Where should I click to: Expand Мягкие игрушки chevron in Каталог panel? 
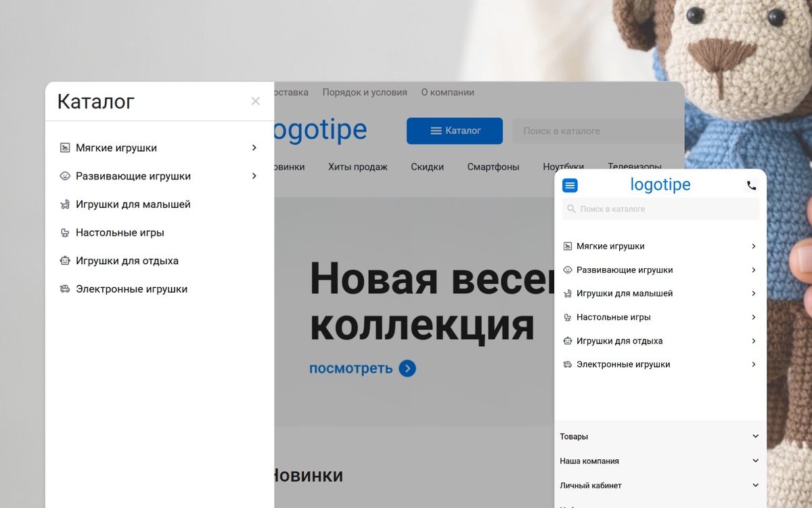[254, 148]
